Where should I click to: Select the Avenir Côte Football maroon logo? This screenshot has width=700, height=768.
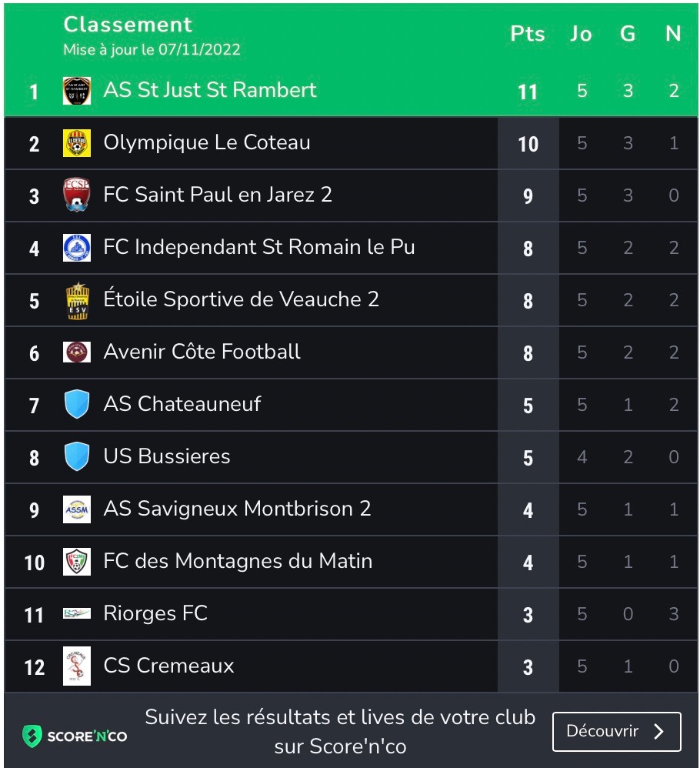[77, 352]
